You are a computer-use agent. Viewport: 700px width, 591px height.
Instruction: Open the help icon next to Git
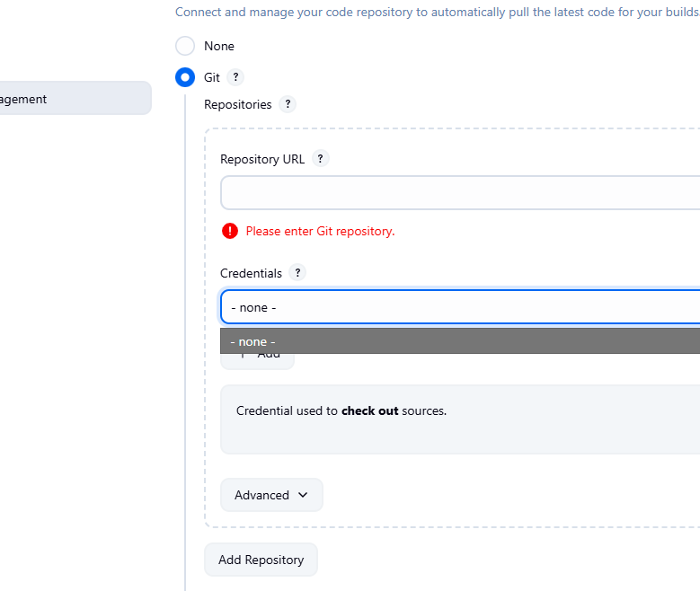pyautogui.click(x=235, y=77)
